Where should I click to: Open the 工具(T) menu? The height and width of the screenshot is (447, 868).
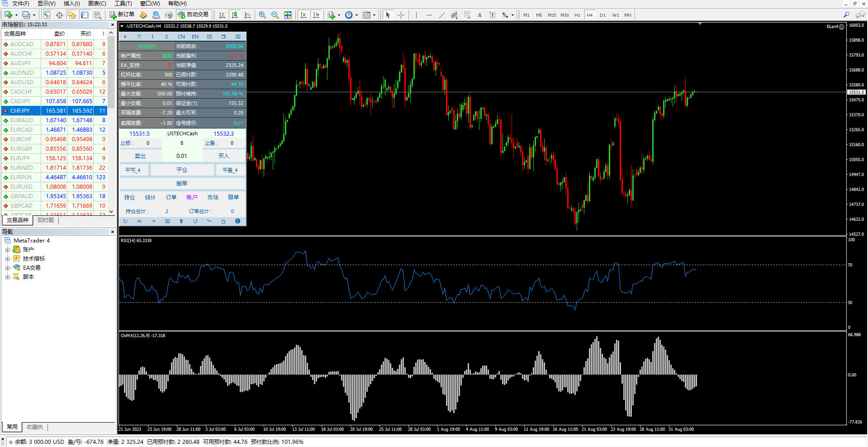(123, 4)
